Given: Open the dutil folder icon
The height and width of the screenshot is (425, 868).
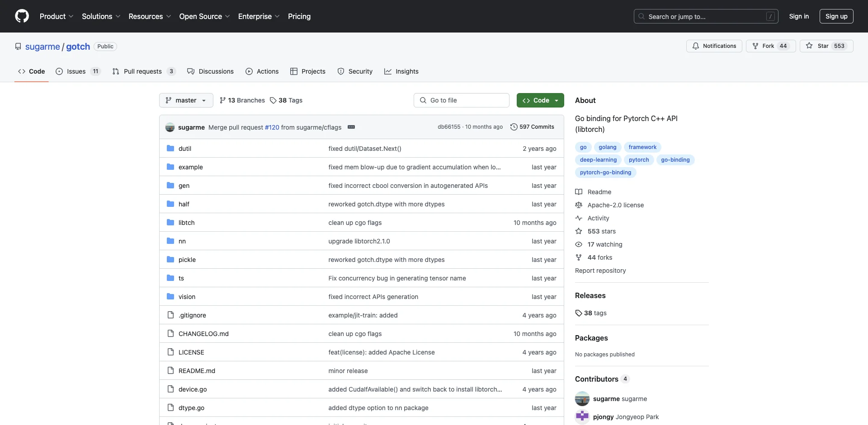Looking at the screenshot, I should click(x=170, y=148).
